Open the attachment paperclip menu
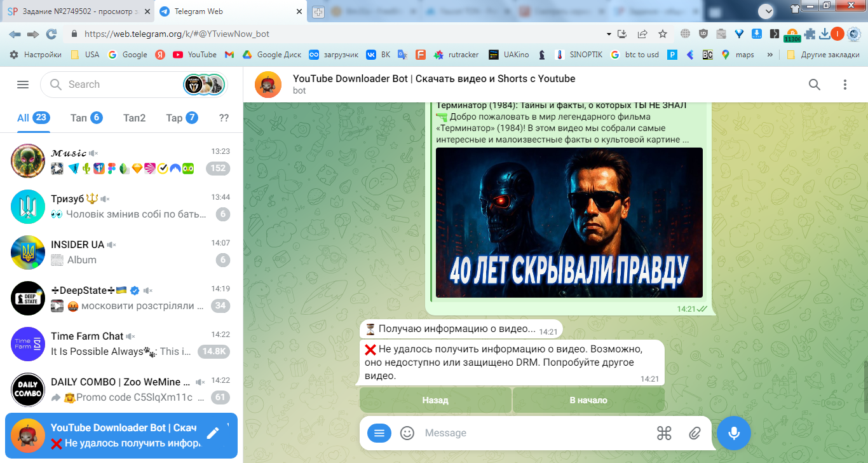The image size is (868, 463). click(x=695, y=433)
